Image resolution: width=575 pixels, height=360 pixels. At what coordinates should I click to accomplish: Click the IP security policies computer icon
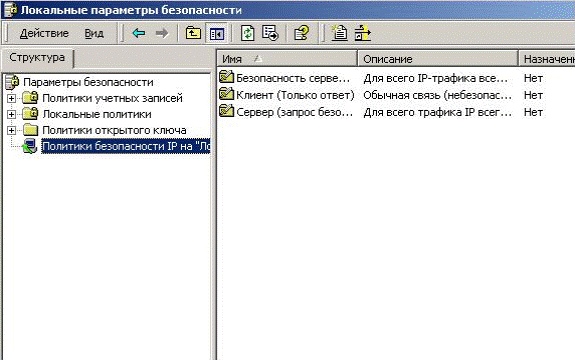coord(29,146)
